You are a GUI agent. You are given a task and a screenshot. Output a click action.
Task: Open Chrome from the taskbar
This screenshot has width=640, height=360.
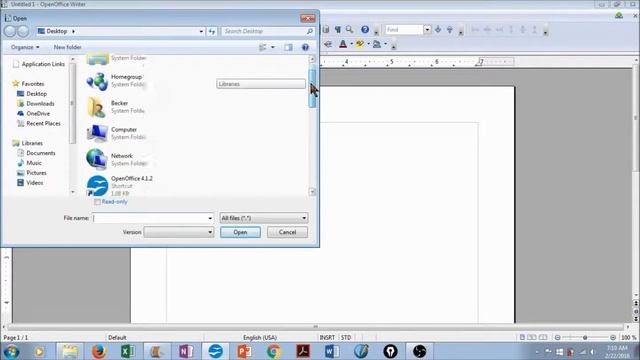tap(274, 351)
